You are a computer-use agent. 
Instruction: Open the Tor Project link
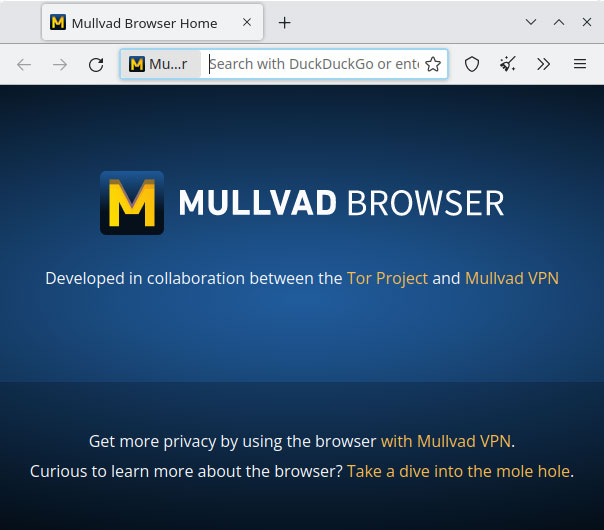pyautogui.click(x=387, y=278)
